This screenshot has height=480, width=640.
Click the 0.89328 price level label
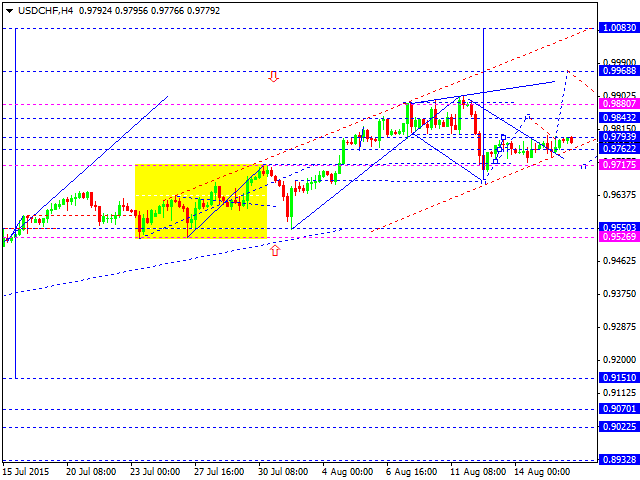coord(618,460)
